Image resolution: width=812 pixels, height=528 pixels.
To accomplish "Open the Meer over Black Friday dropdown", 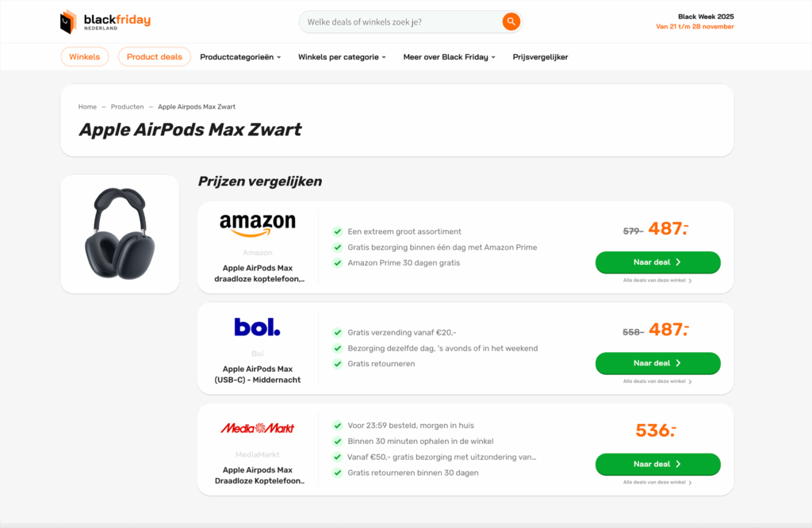I will (x=449, y=57).
